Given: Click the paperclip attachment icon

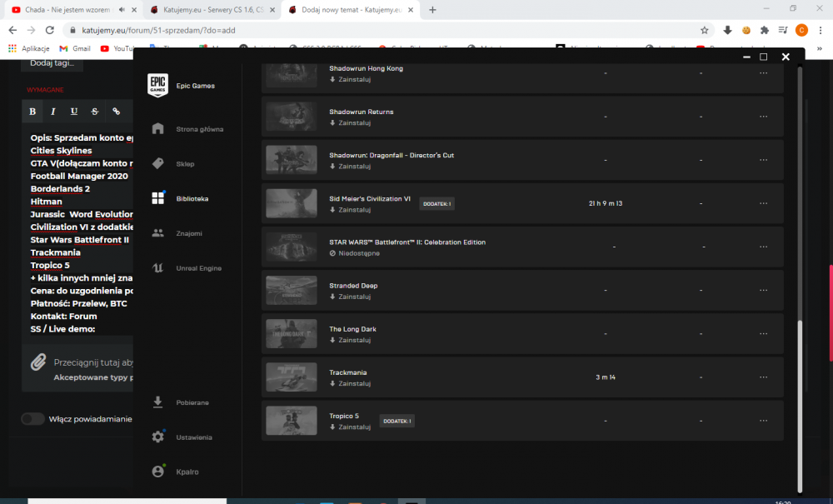Looking at the screenshot, I should (38, 362).
